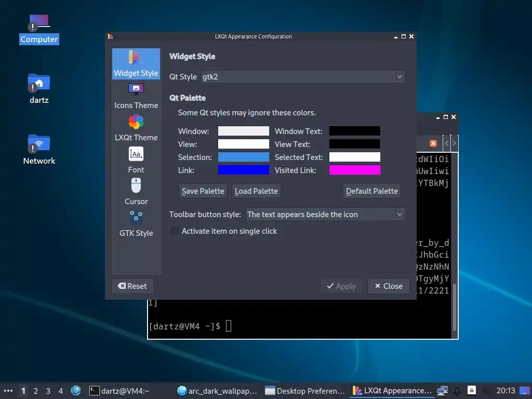Switch to desktop workspace 3
Screen dimensions: 532x399
[48, 391]
